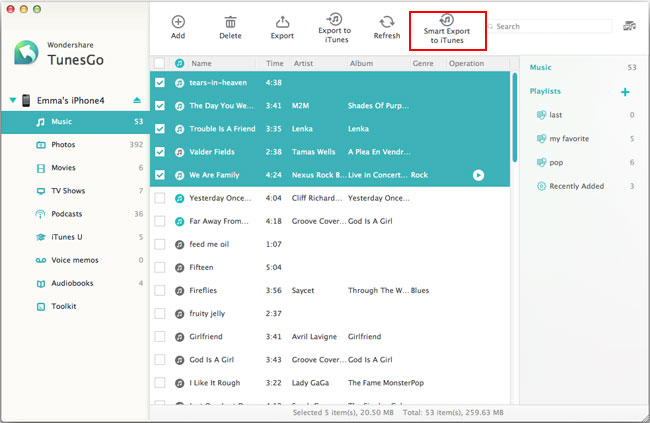Open Movies in the sidebar
This screenshot has height=423, width=650.
[75, 168]
